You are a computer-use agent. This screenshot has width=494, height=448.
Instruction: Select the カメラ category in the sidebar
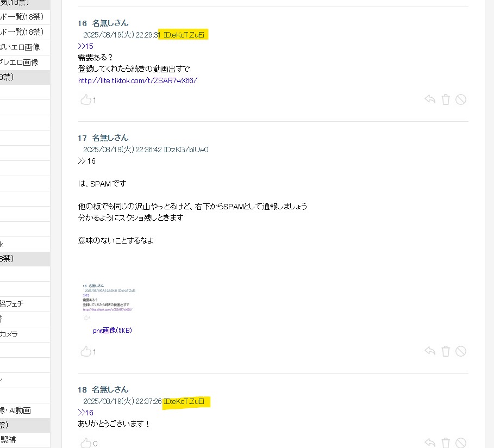9,334
